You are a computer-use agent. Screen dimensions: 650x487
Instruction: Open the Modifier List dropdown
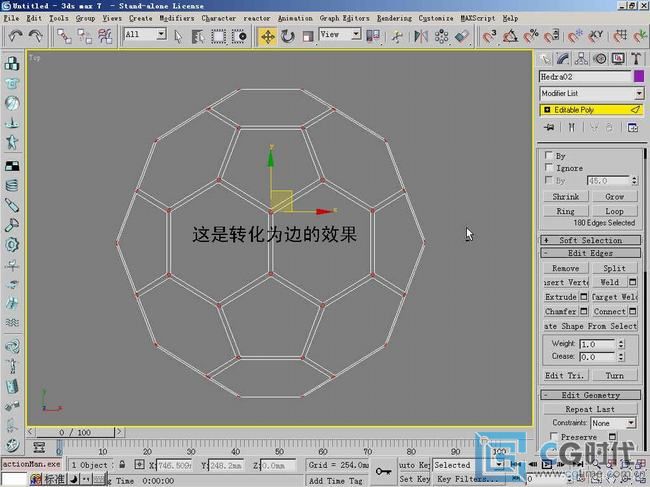(x=592, y=93)
